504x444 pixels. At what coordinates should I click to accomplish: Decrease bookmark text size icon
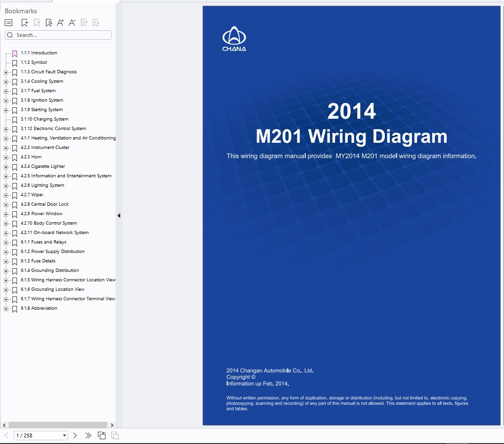tap(72, 23)
